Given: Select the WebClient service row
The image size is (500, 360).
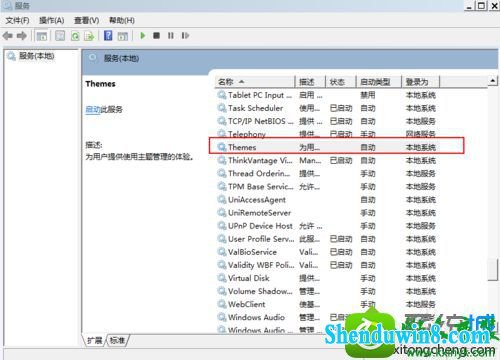Looking at the screenshot, I should [327, 304].
